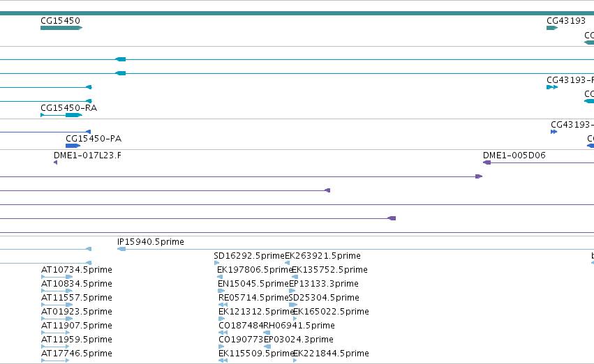Click the RH06941.5prime label
Viewport: 594px width, 364px height.
tap(299, 326)
